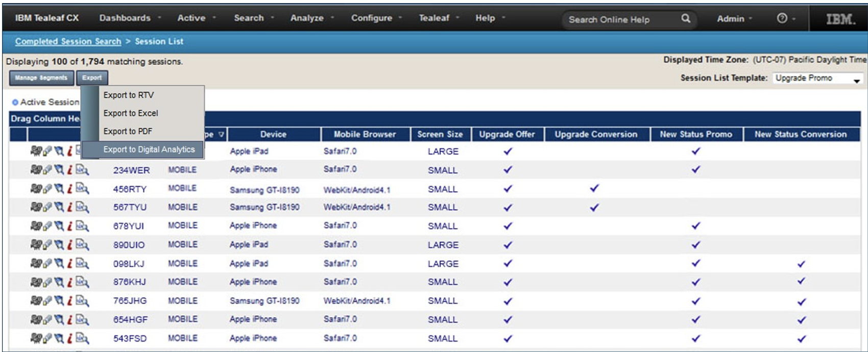868x352 pixels.
Task: Click the Manage Segments button
Action: (41, 78)
